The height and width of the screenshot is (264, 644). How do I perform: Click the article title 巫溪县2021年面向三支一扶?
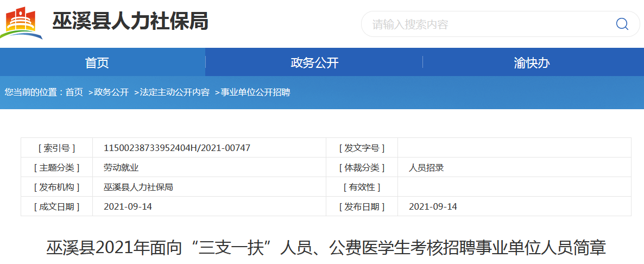point(326,249)
